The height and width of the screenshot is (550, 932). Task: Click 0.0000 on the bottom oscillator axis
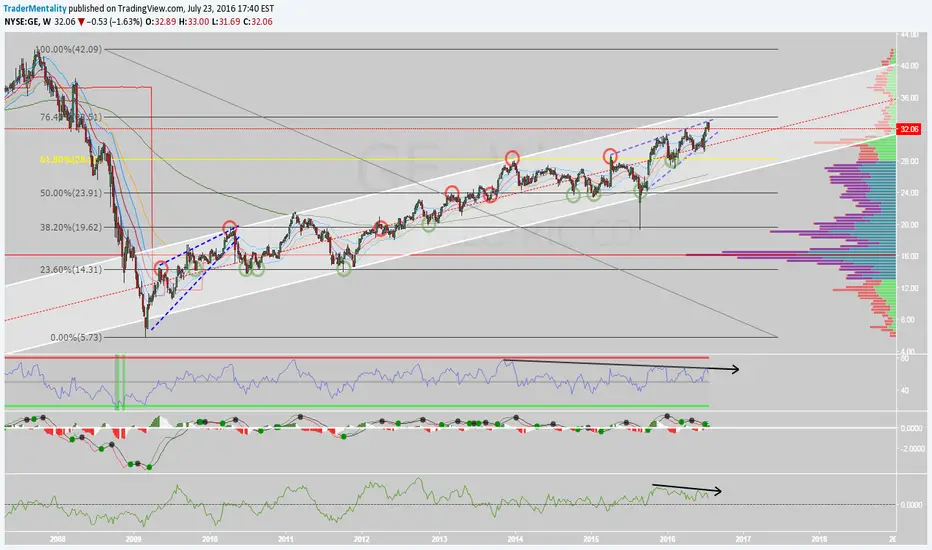click(911, 505)
